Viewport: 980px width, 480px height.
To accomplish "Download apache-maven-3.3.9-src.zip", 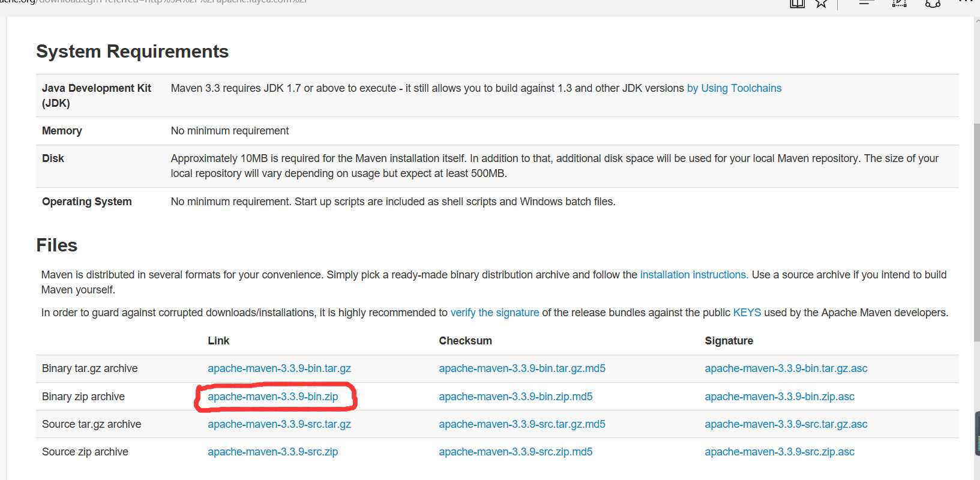I will [x=272, y=452].
